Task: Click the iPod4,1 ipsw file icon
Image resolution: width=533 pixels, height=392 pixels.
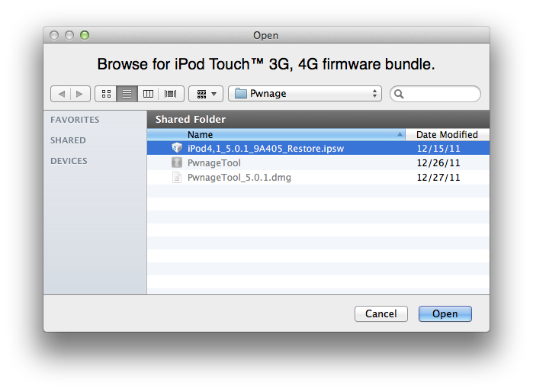Action: pos(177,149)
